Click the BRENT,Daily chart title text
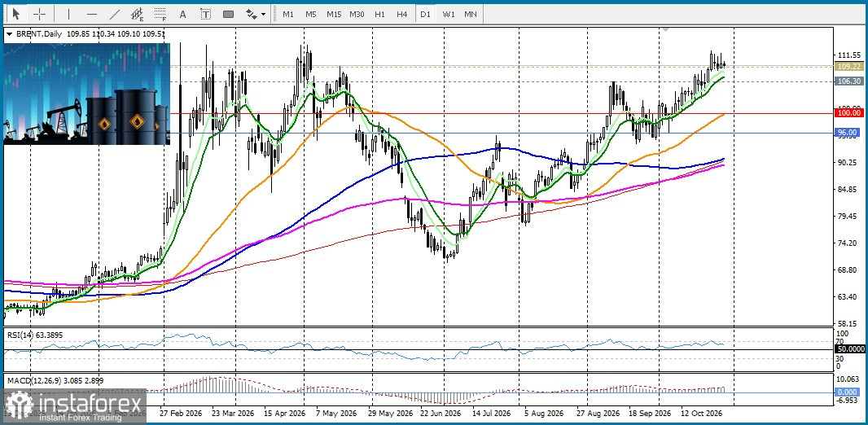The height and width of the screenshot is (425, 868). click(x=39, y=33)
